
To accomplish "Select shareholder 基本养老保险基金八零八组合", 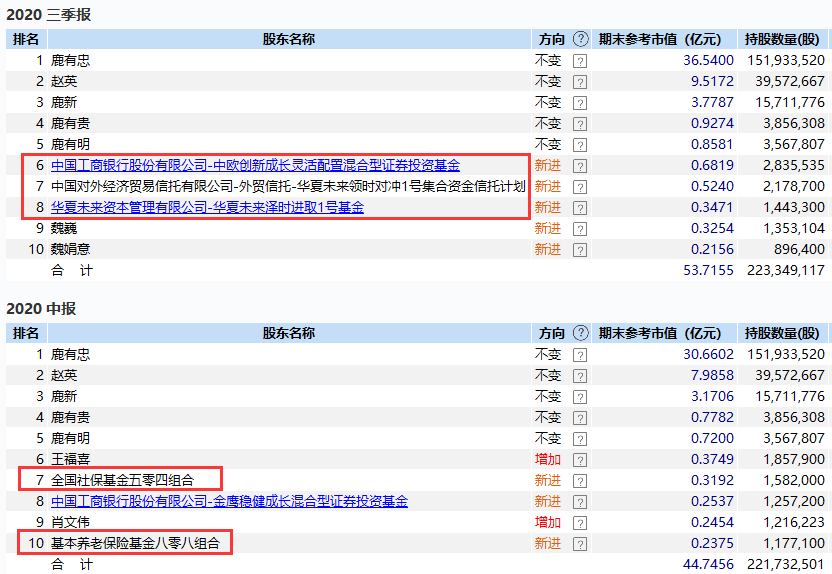I will [x=135, y=543].
